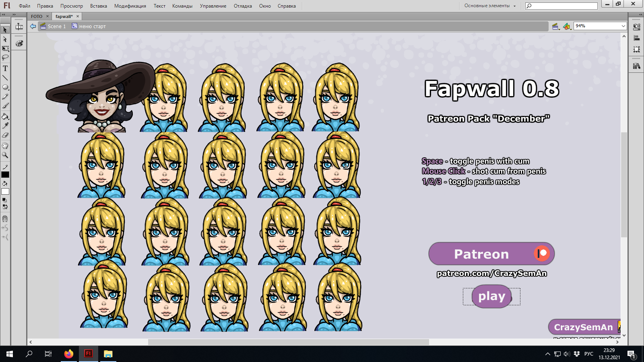Select the Eraser tool

pos(5,135)
